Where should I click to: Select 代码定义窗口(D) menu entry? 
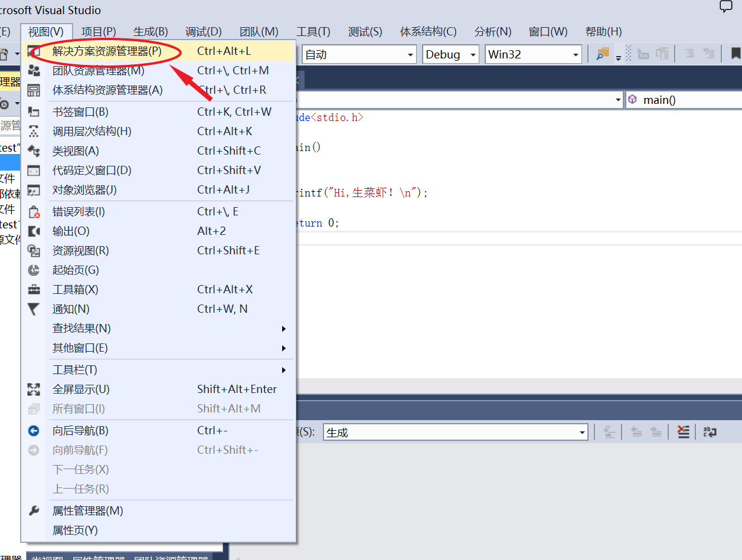click(x=158, y=170)
